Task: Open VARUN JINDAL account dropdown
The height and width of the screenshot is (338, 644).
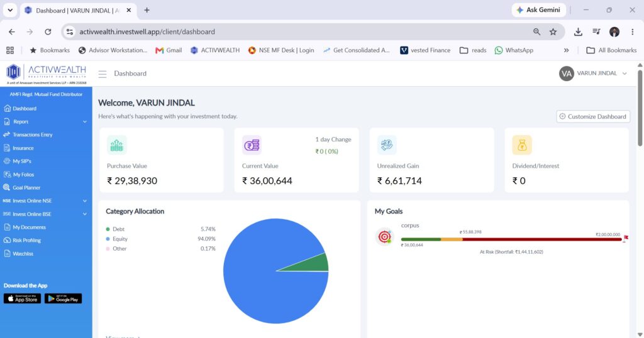Action: (593, 74)
